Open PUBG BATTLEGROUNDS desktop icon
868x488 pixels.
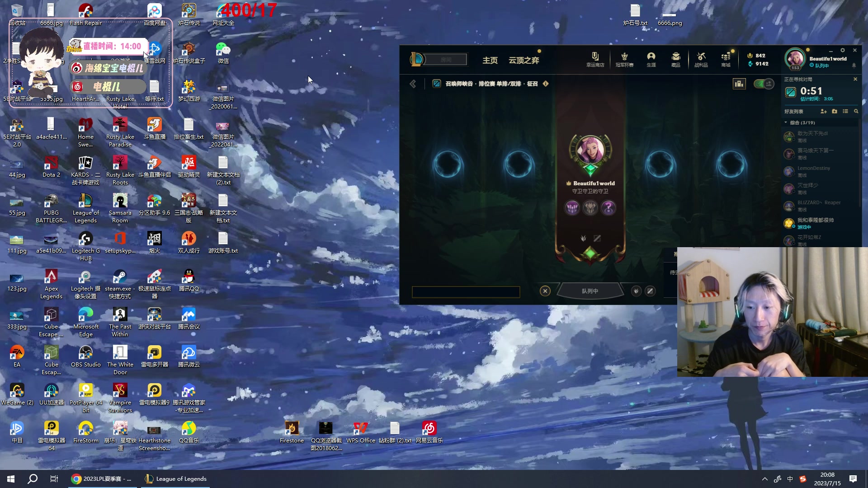tap(51, 208)
